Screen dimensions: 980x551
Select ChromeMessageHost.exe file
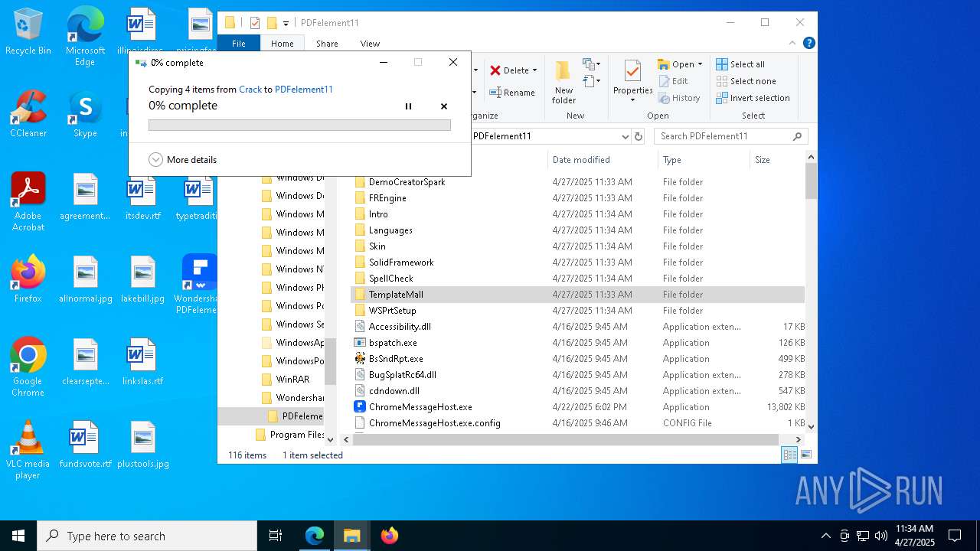point(420,407)
